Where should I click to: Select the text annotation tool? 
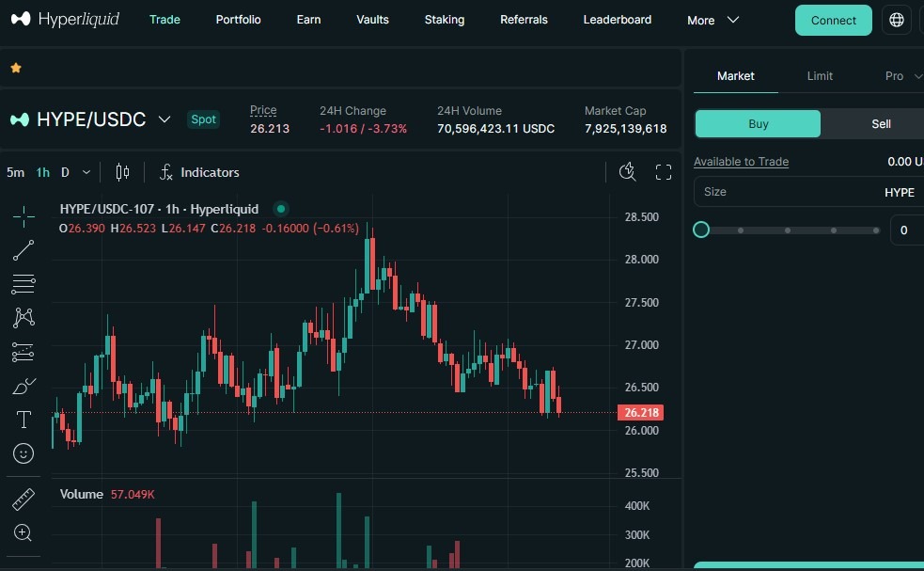point(23,420)
